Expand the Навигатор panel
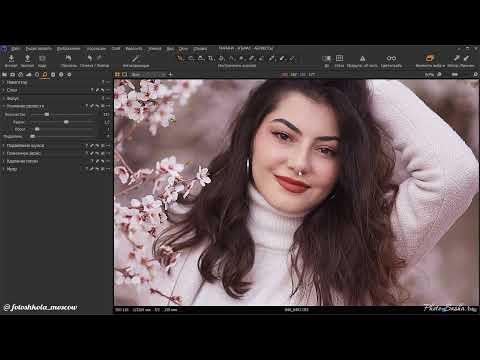480x360 pixels. [4, 82]
